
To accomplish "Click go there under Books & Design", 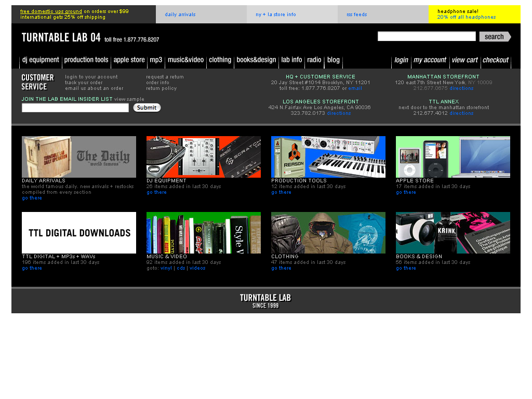I will click(x=406, y=269).
